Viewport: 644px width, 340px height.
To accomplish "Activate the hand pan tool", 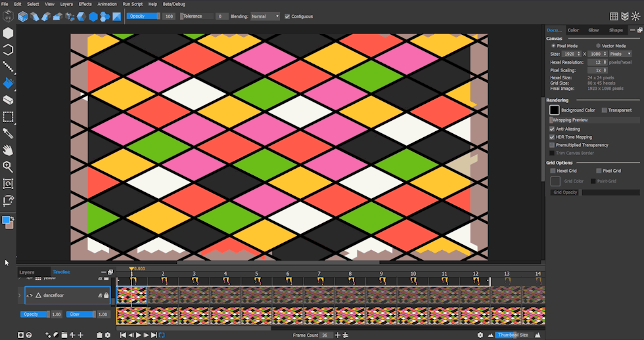I will click(9, 150).
